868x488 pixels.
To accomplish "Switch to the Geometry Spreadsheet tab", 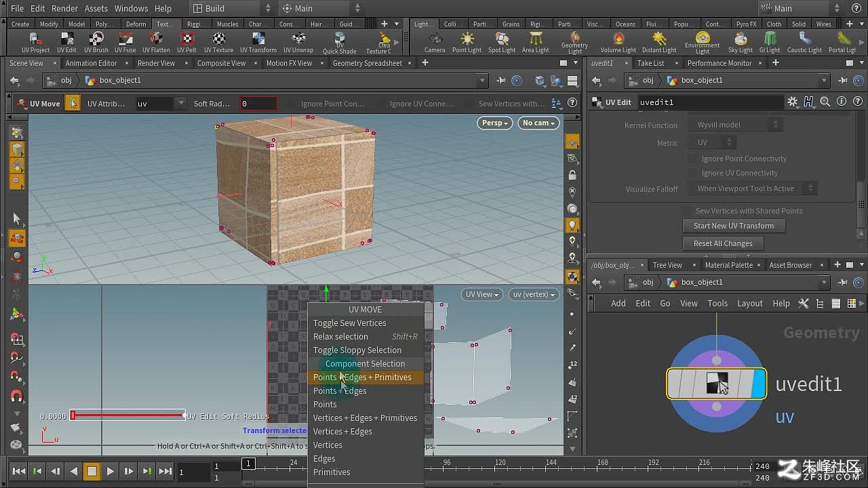I will point(367,63).
